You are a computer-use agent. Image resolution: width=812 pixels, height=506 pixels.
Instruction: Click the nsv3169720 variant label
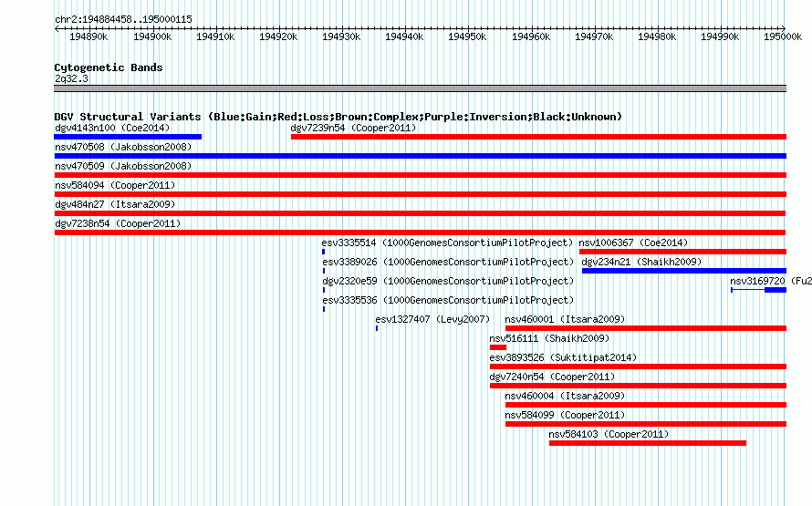(771, 281)
